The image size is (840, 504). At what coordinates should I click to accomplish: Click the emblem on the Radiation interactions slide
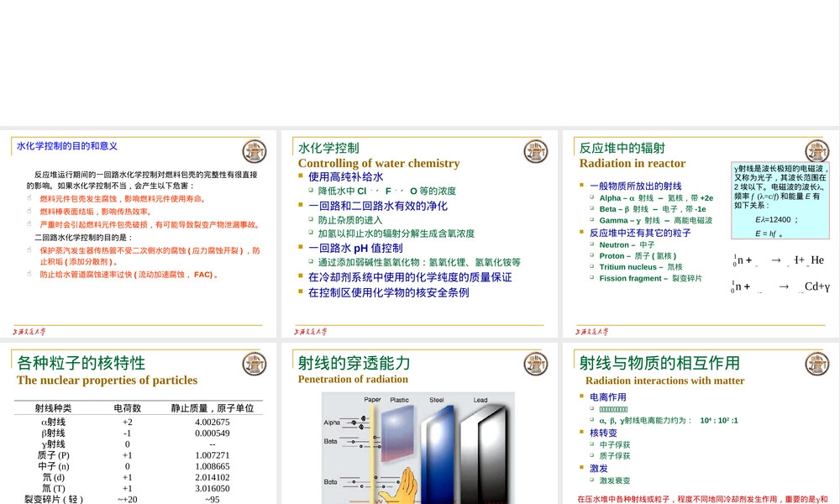pos(817,365)
